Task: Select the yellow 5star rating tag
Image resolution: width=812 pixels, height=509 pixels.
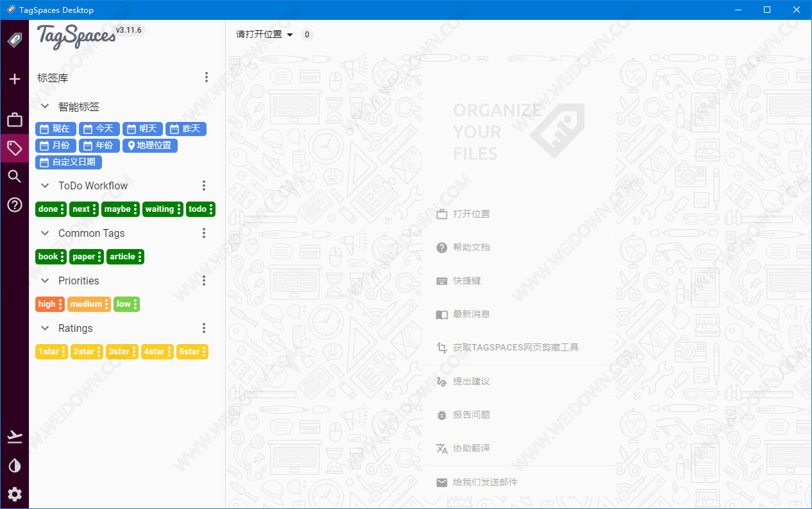Action: point(189,352)
